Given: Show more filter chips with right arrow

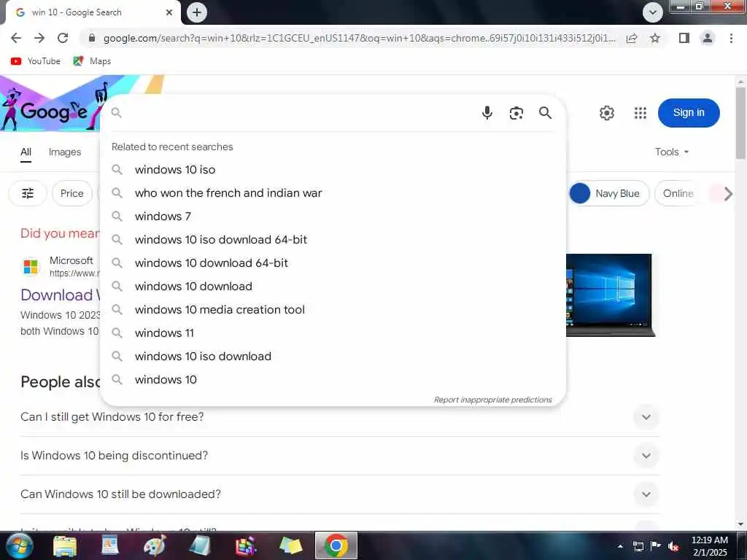Looking at the screenshot, I should 728,194.
